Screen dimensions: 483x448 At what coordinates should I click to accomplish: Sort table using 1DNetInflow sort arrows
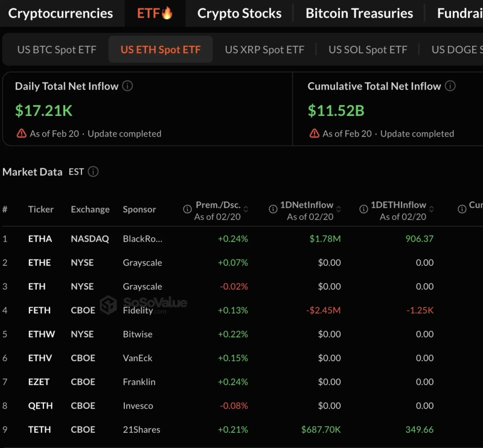coord(338,209)
